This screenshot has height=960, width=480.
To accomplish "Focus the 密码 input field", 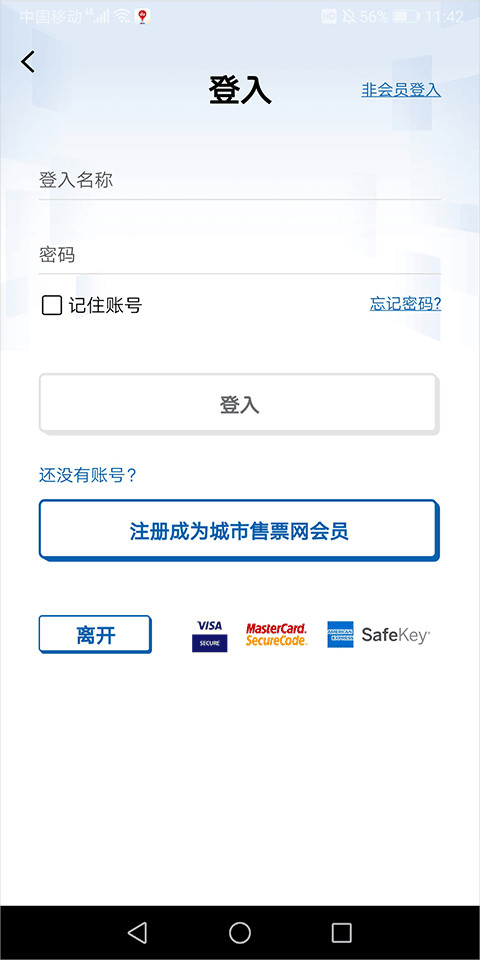I will point(239,255).
